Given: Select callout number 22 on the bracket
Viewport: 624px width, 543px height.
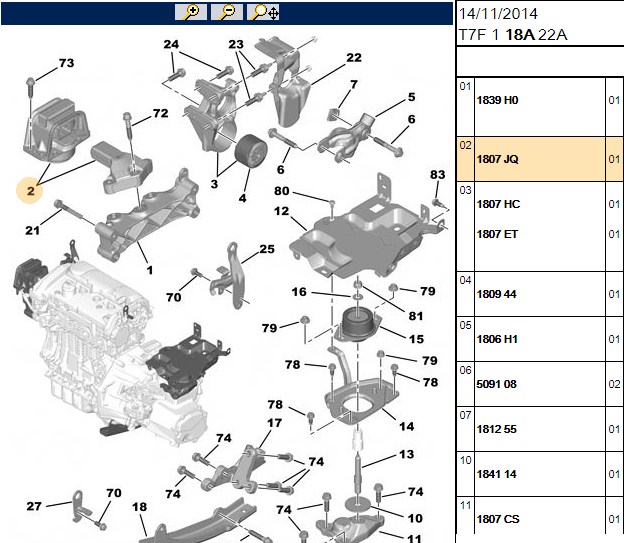Looking at the screenshot, I should (x=353, y=58).
